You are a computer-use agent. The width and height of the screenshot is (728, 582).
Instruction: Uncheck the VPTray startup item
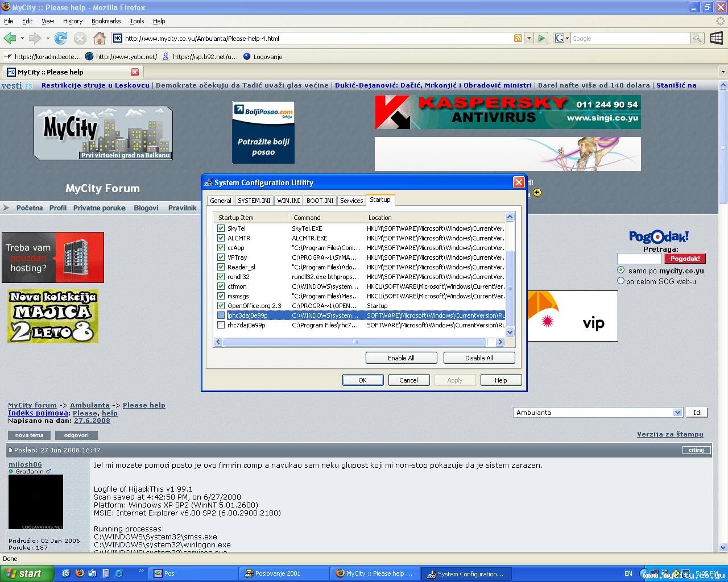tap(221, 257)
